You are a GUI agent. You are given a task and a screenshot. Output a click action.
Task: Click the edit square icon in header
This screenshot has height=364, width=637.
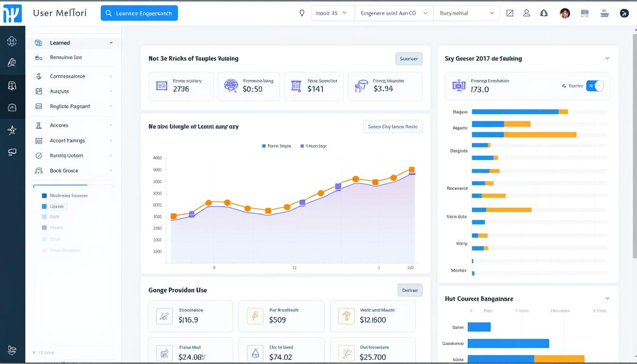[510, 13]
